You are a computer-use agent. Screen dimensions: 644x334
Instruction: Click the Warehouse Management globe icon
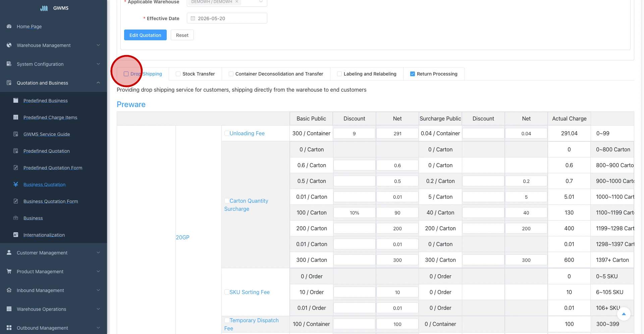point(9,45)
